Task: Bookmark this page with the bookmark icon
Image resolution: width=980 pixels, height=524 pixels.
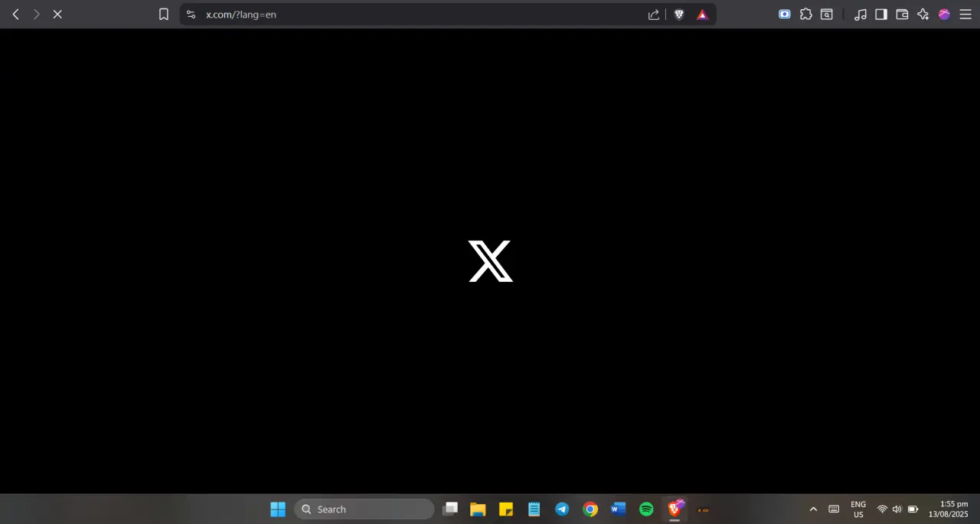Action: [x=163, y=14]
